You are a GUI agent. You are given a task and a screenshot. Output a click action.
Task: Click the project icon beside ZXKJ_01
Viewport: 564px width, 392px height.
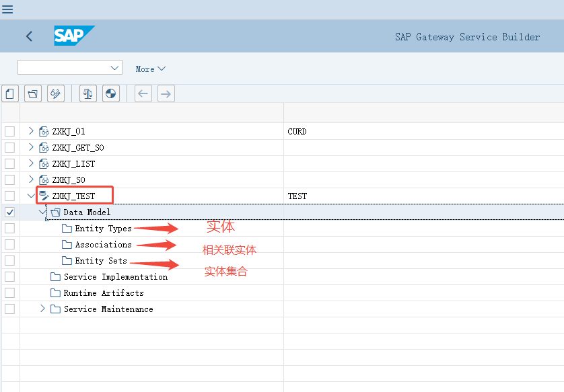(x=44, y=132)
